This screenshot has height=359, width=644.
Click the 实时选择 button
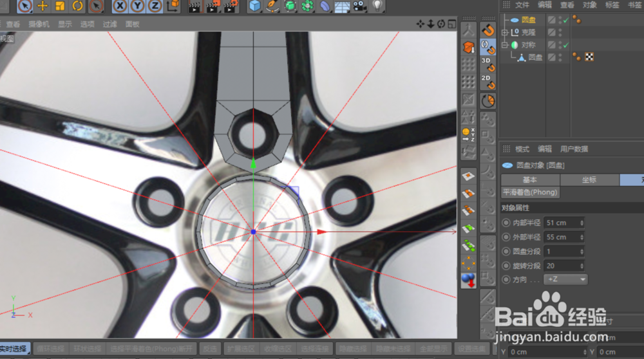pyautogui.click(x=15, y=349)
